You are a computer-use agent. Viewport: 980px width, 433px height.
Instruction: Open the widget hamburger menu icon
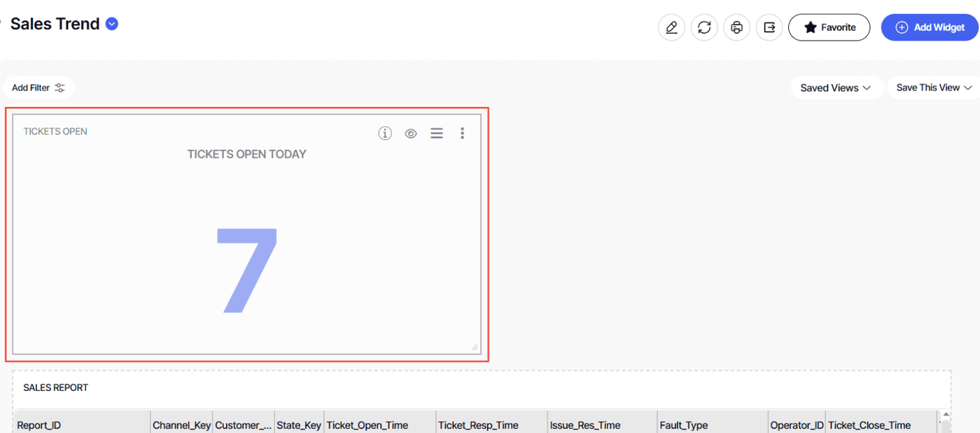click(x=437, y=133)
